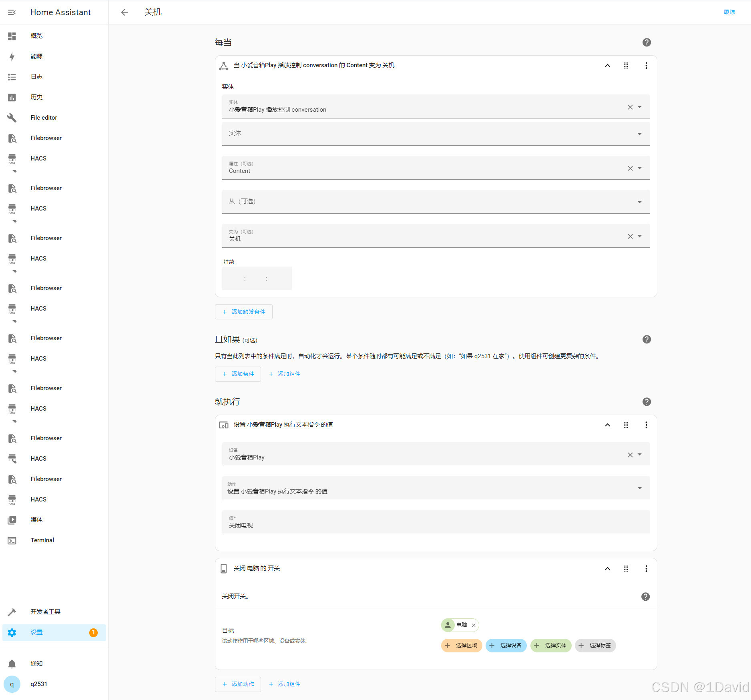The height and width of the screenshot is (700, 751).
Task: Open help icon next to 关闭开关
Action: point(645,597)
